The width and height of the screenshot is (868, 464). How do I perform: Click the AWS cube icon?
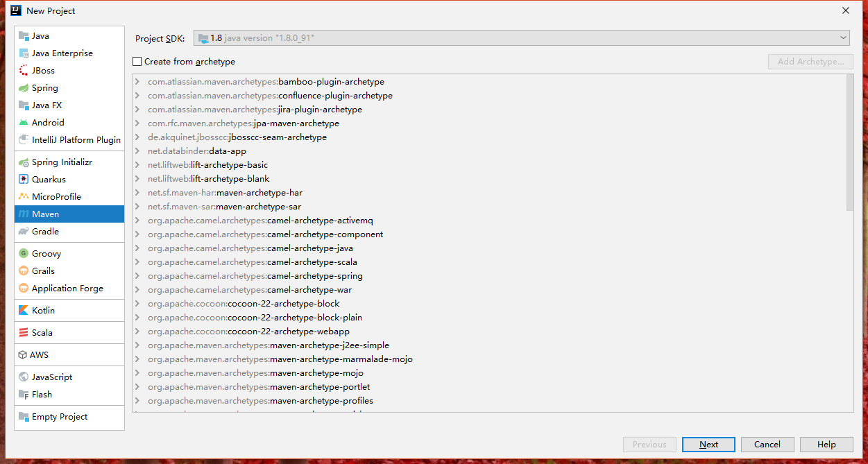click(23, 355)
